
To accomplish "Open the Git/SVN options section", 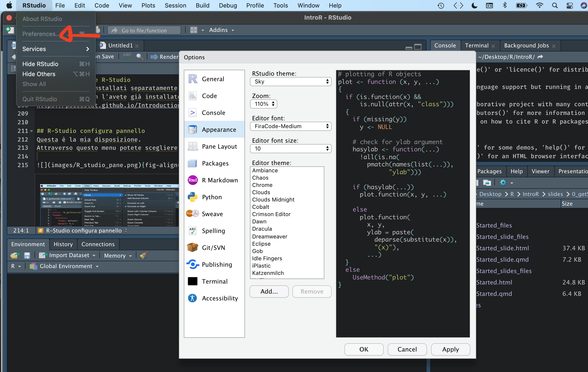I will tap(213, 248).
